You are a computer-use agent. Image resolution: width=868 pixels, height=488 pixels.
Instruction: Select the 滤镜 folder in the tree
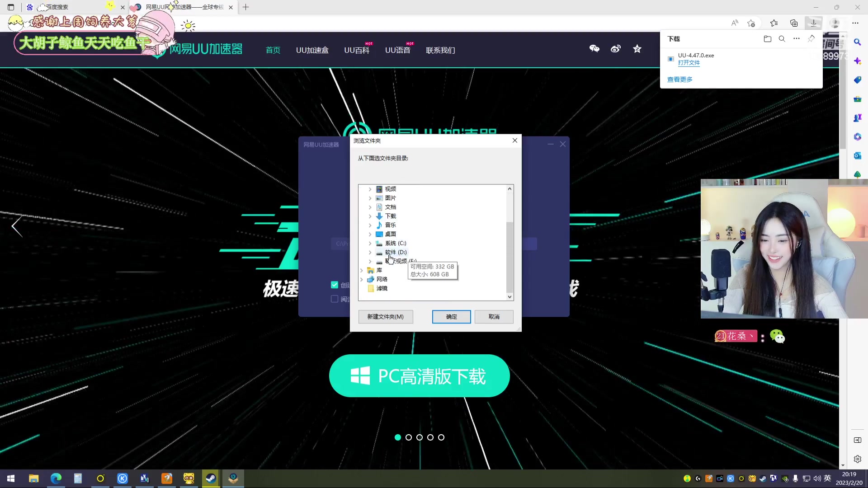[x=381, y=288]
